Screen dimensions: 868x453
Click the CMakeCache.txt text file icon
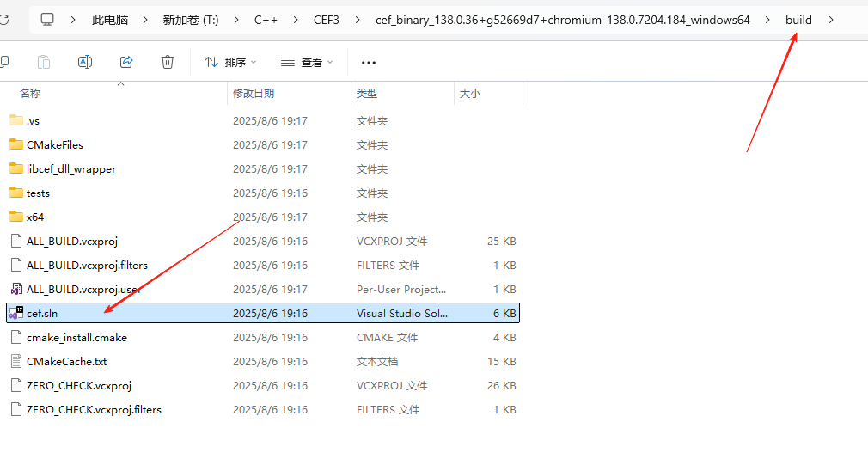point(16,362)
